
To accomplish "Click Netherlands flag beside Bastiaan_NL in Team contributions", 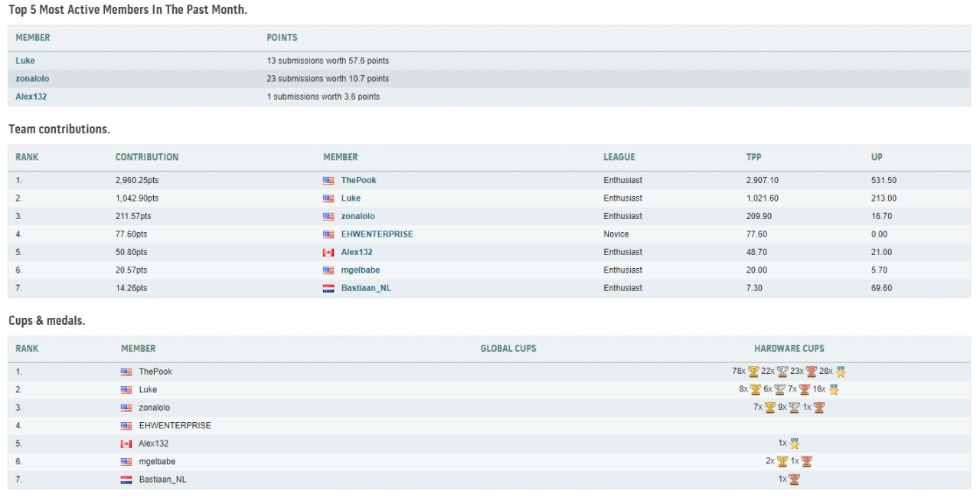I will pos(328,288).
